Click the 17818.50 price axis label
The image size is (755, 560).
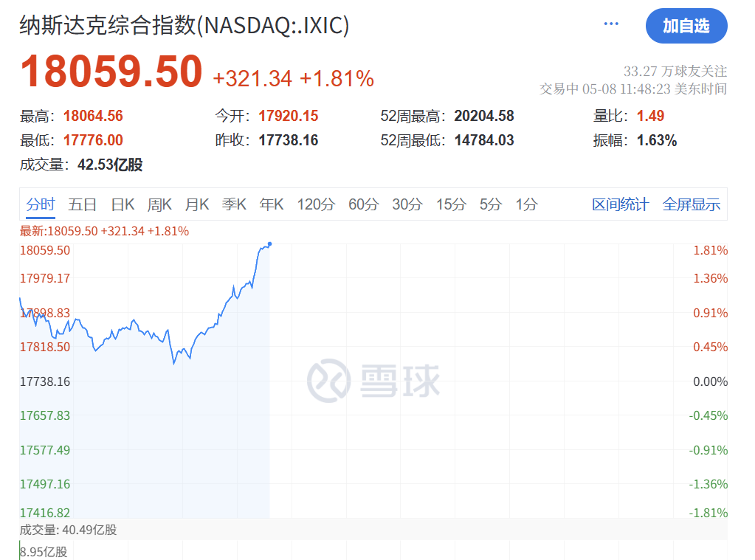tap(45, 348)
